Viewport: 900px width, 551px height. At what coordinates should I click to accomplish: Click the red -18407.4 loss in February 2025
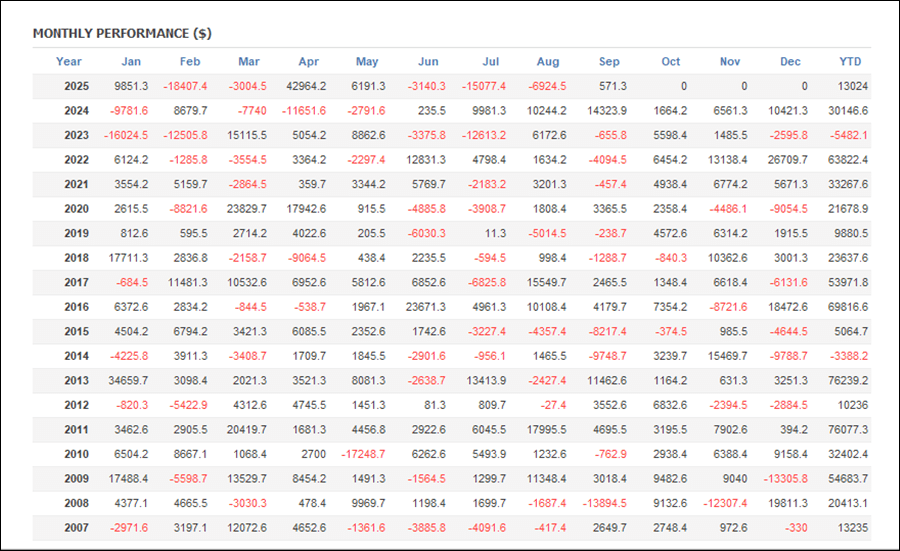(186, 87)
